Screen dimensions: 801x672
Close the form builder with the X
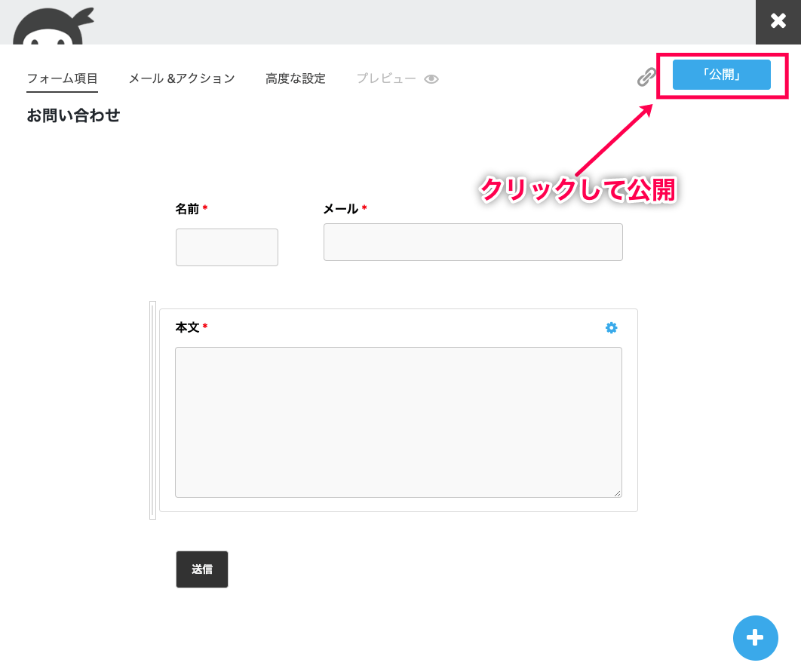tap(778, 21)
